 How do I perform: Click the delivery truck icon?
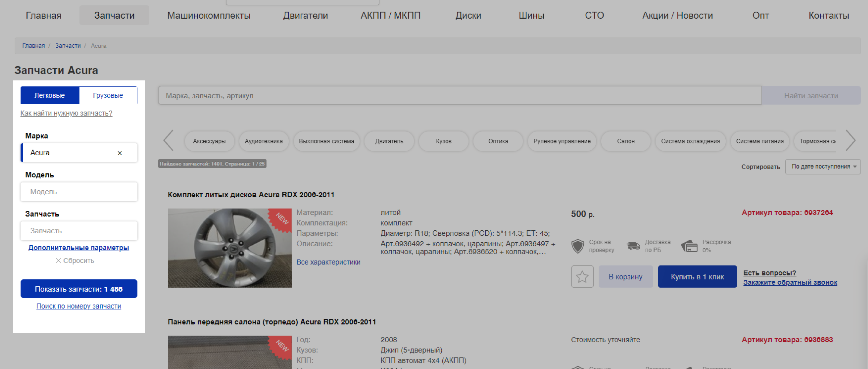[x=634, y=246]
